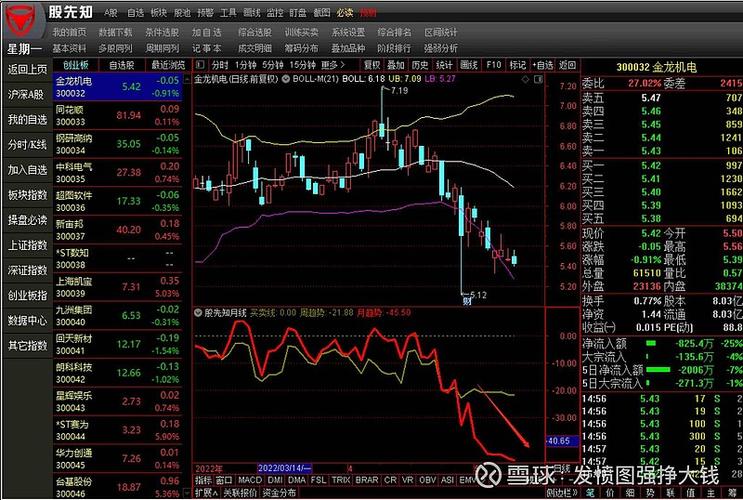Switch to 自选股 list tab
The width and height of the screenshot is (743, 500).
[122, 65]
